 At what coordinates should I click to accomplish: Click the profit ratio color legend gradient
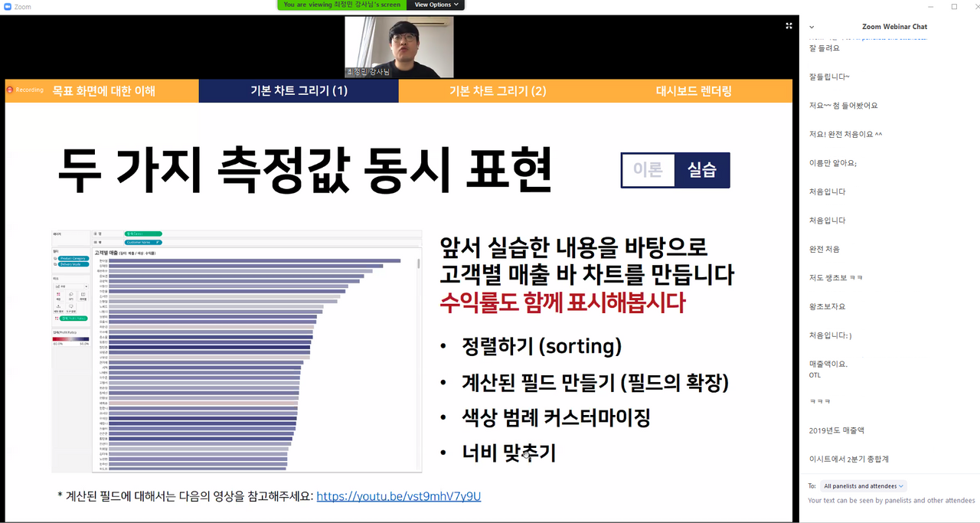pos(70,338)
